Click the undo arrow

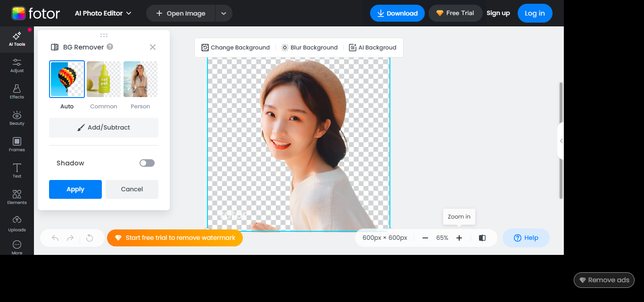(x=55, y=238)
